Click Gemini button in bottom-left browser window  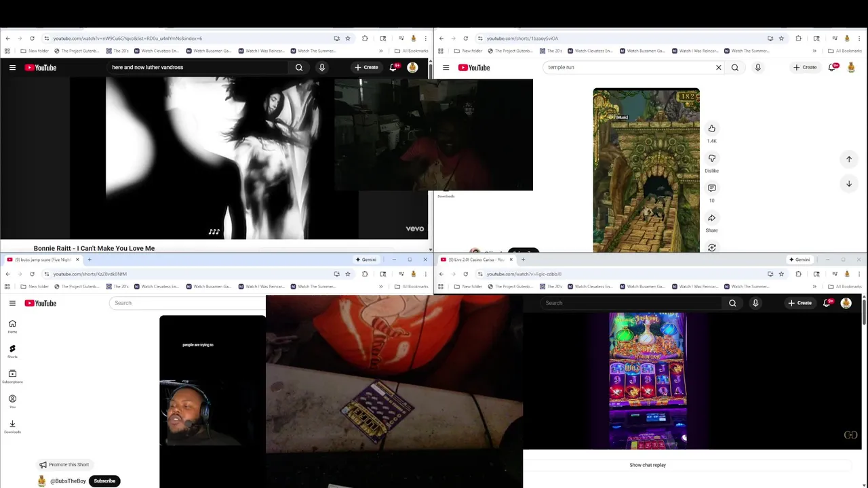click(366, 260)
